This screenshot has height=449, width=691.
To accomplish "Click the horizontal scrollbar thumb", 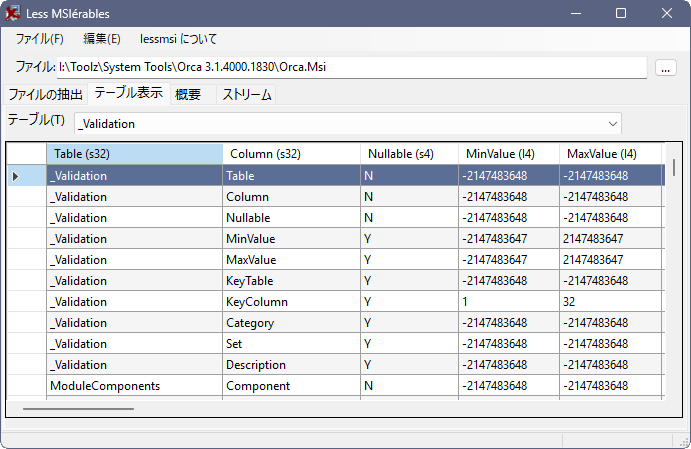I will click(x=78, y=409).
